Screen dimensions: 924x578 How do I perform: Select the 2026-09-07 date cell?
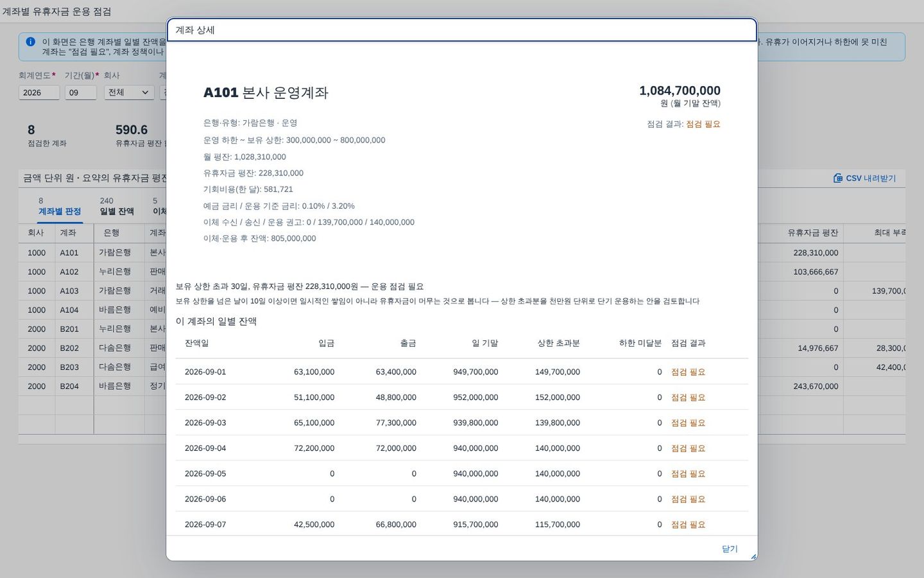click(205, 525)
